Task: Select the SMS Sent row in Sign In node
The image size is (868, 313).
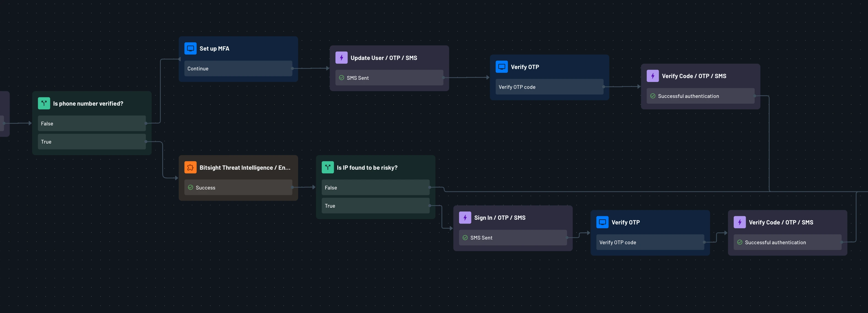Action: 513,238
